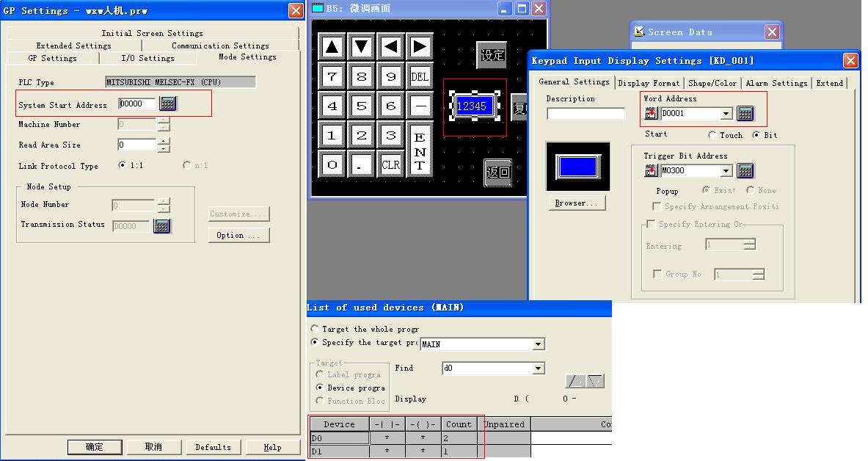The height and width of the screenshot is (461, 868).
Task: Select the 1:1 link protocol radio button
Action: tap(122, 165)
